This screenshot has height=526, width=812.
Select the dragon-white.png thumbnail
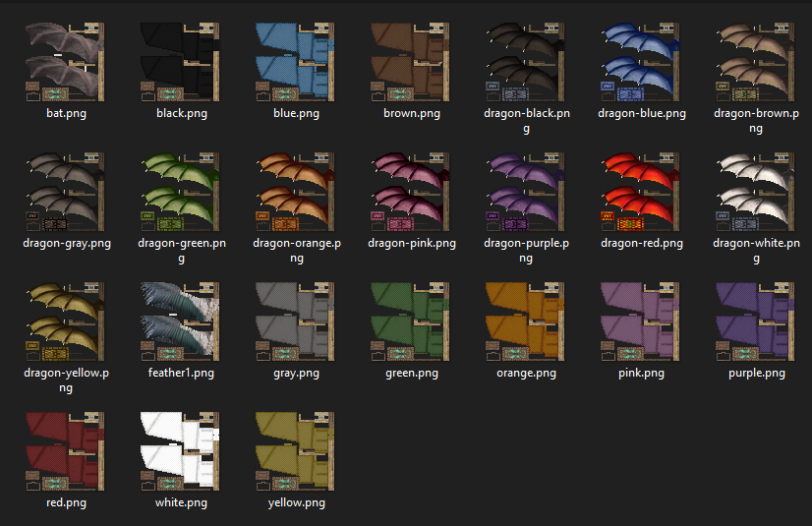coord(755,192)
